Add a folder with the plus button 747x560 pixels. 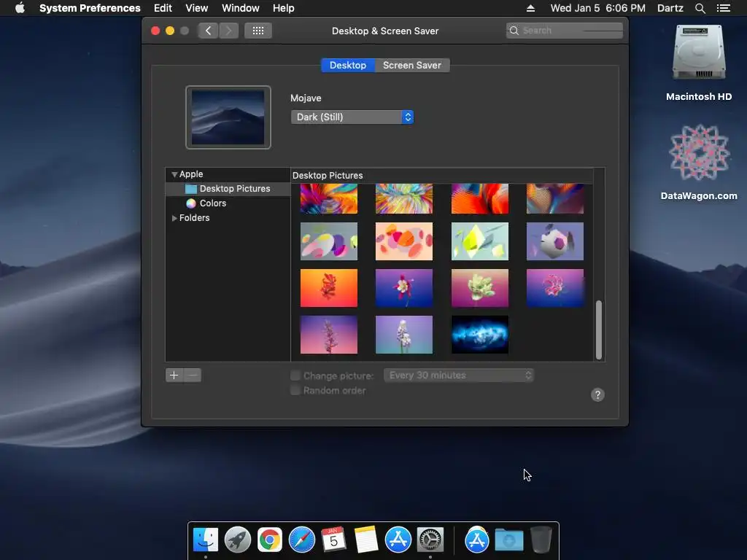click(x=174, y=376)
